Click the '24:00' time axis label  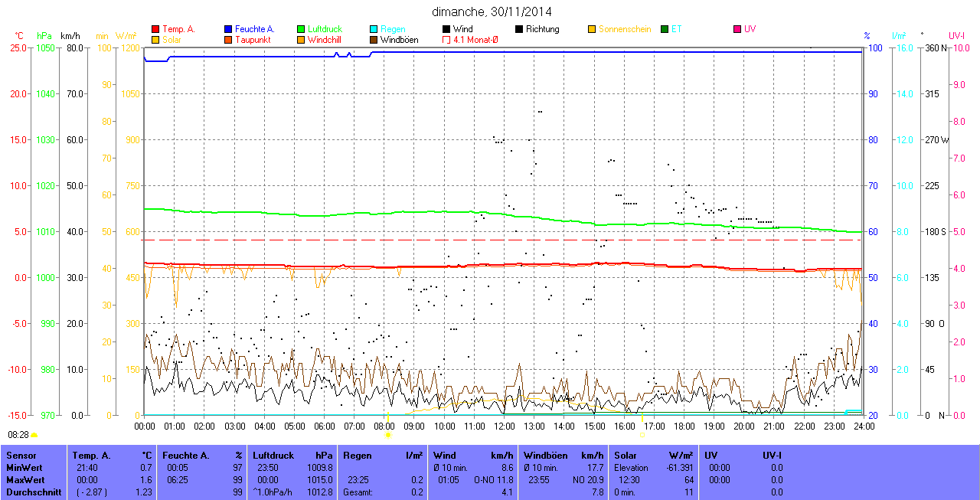(x=864, y=426)
